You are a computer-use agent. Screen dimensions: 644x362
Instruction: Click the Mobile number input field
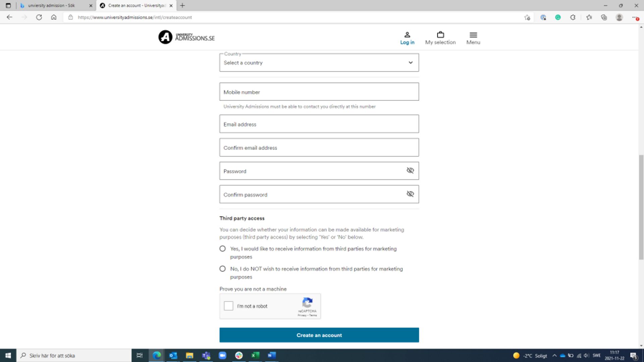(319, 92)
